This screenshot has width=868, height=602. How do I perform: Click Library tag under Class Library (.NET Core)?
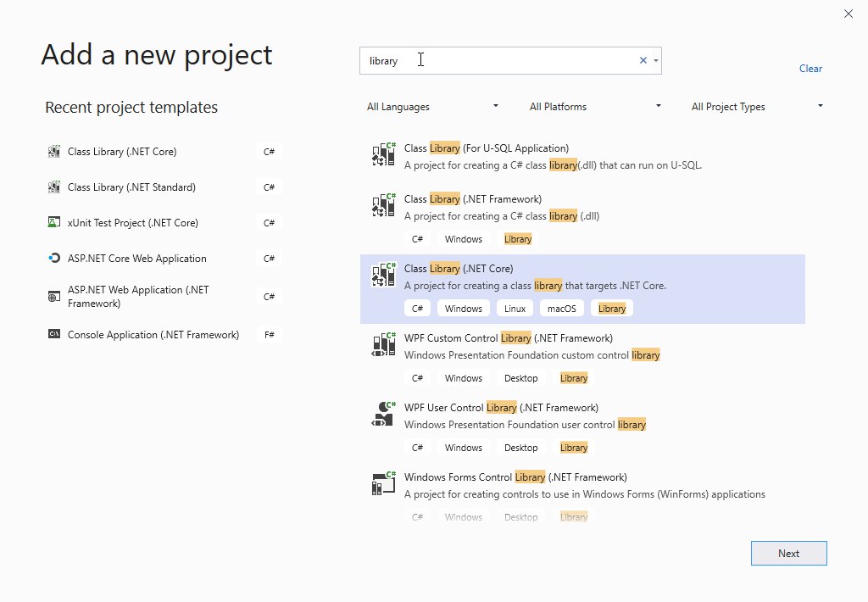pyautogui.click(x=612, y=309)
